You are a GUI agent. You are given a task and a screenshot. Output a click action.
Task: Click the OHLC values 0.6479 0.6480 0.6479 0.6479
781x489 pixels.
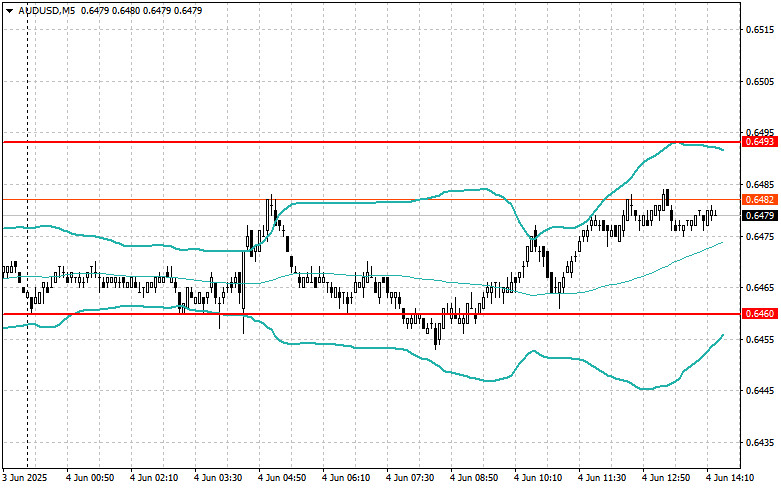(x=141, y=10)
